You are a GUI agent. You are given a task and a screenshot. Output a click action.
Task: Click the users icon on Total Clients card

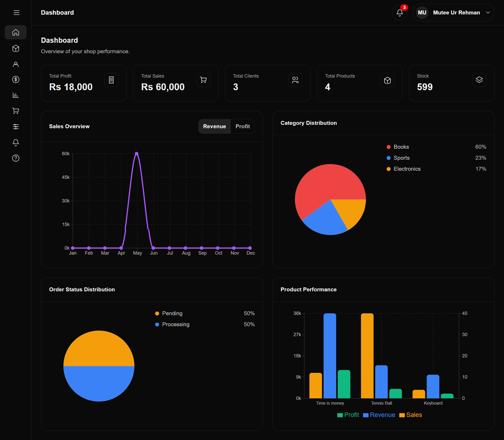click(295, 80)
